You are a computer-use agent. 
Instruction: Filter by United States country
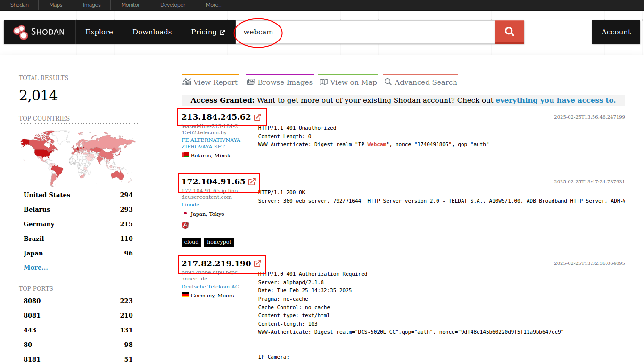point(78,195)
